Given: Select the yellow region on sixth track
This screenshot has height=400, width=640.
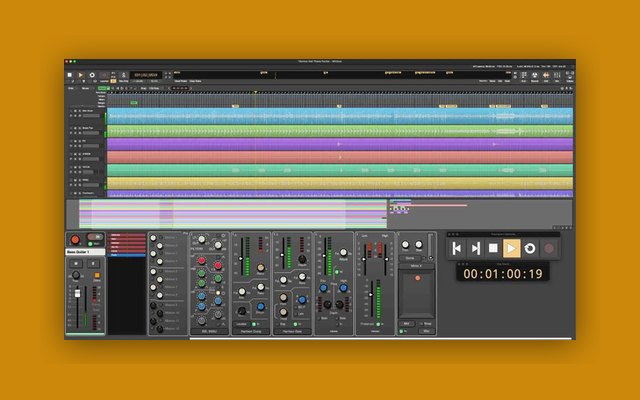Looking at the screenshot, I should [x=340, y=183].
